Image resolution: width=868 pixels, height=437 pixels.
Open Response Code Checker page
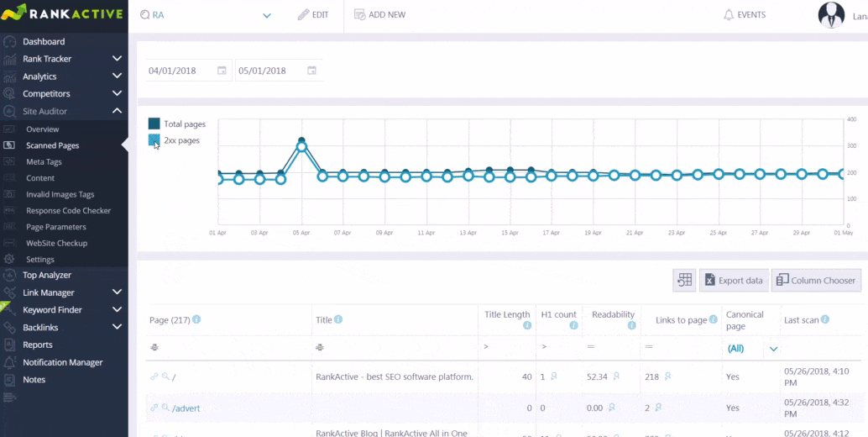coord(69,210)
